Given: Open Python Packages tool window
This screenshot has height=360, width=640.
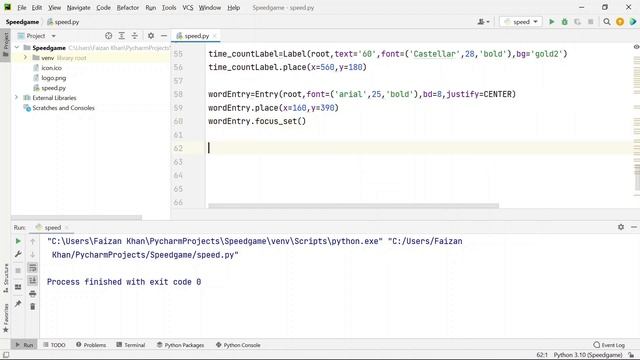Looking at the screenshot, I should pos(180,345).
